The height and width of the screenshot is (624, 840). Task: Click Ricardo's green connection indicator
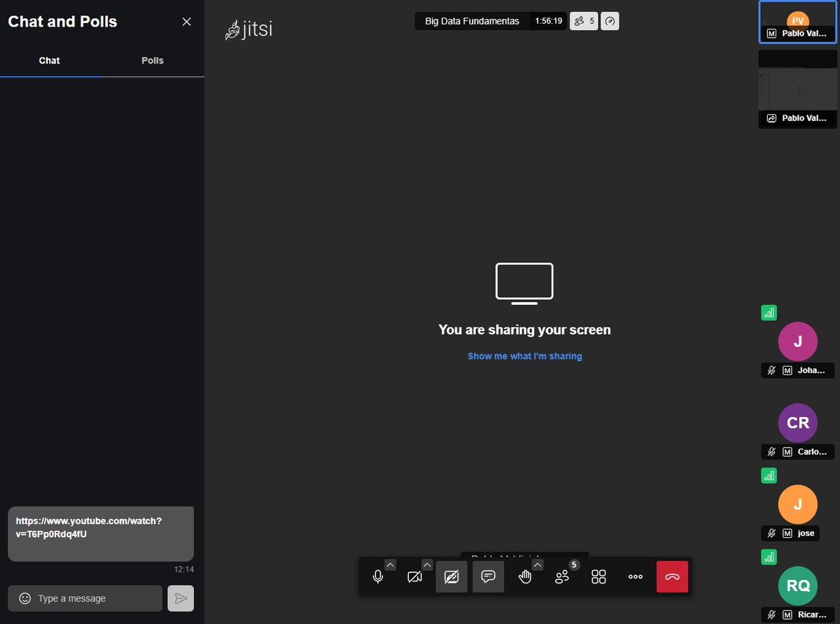tap(769, 557)
